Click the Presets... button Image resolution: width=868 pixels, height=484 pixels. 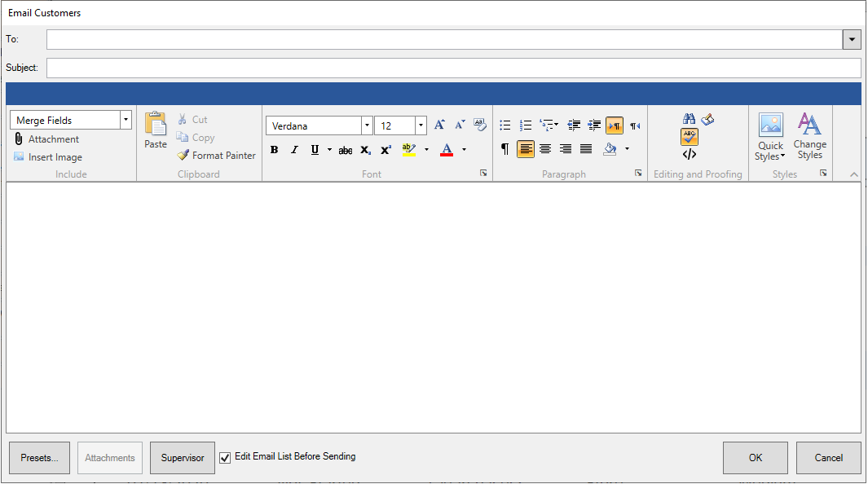(39, 458)
